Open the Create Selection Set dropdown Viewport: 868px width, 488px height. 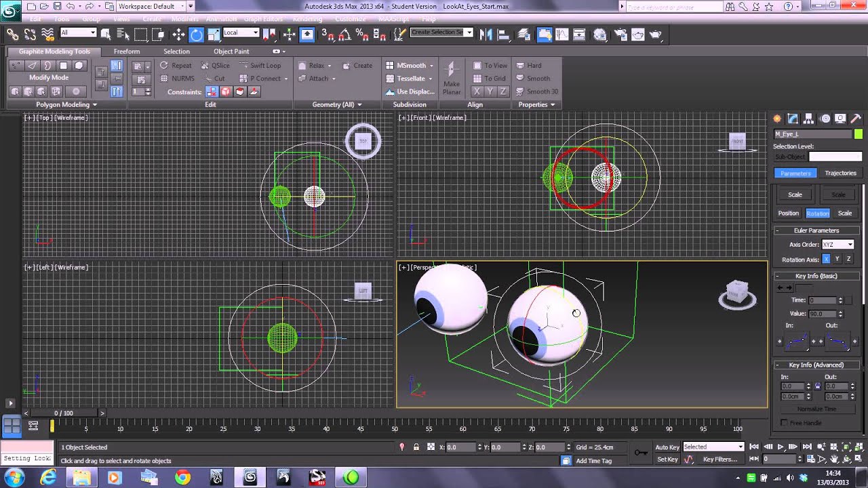[441, 33]
